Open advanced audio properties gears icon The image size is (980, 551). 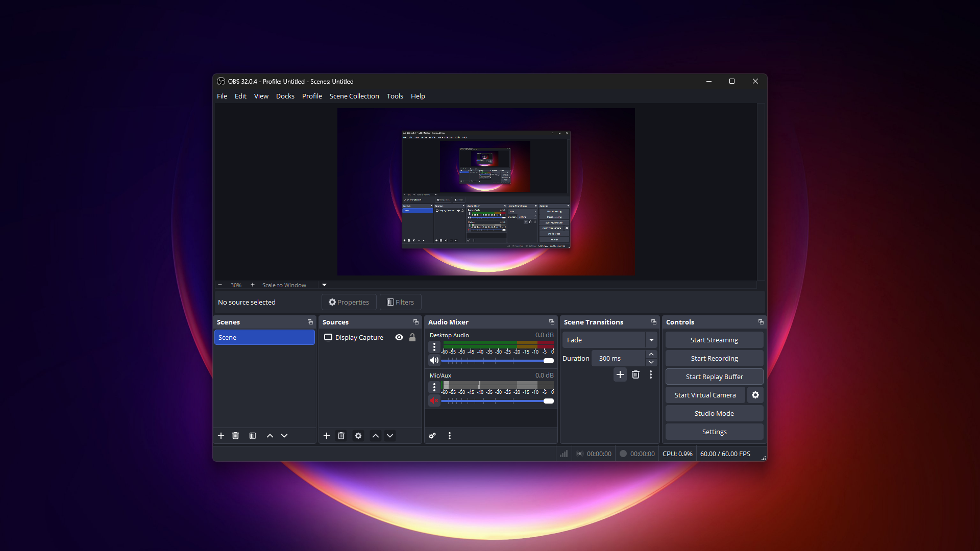click(x=432, y=436)
